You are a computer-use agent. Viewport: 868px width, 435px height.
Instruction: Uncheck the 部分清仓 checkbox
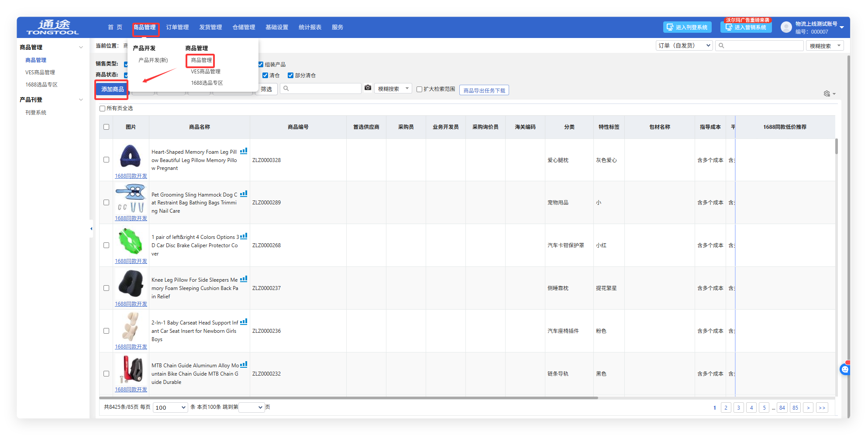pos(290,75)
